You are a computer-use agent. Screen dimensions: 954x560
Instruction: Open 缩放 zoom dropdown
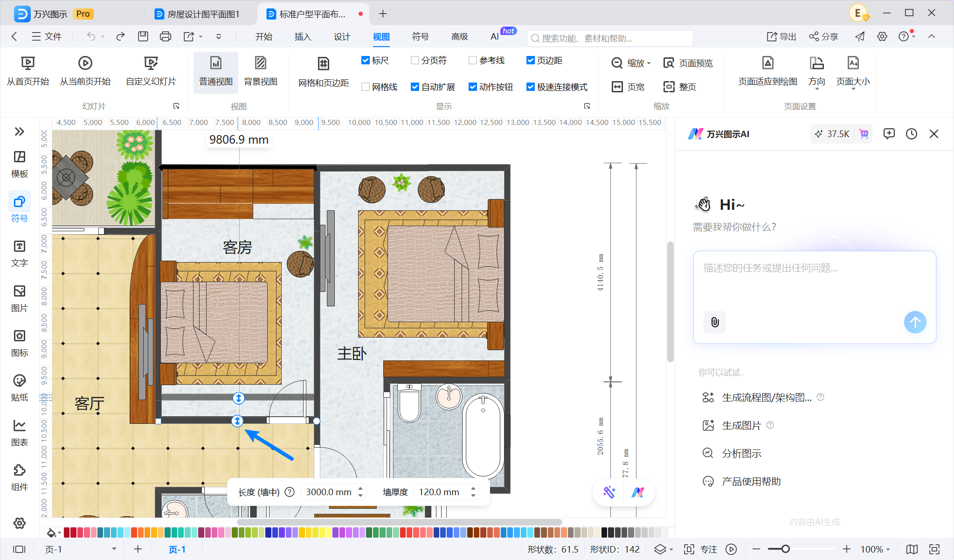[x=630, y=63]
